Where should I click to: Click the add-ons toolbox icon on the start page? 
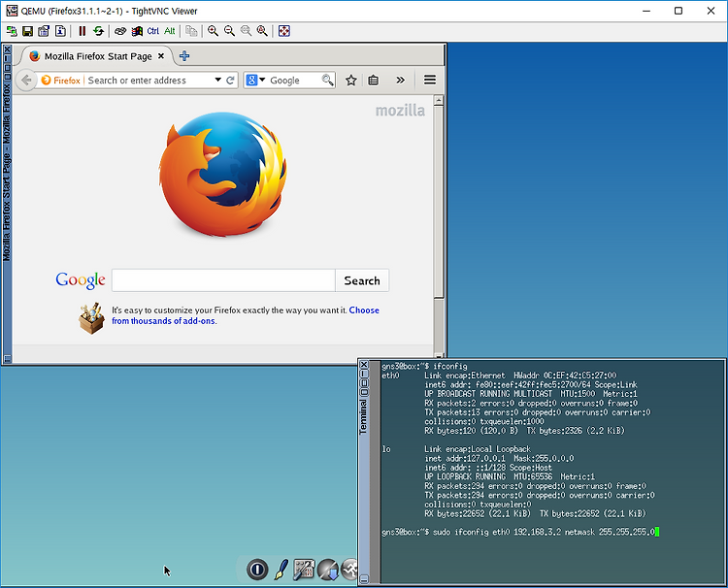point(91,318)
